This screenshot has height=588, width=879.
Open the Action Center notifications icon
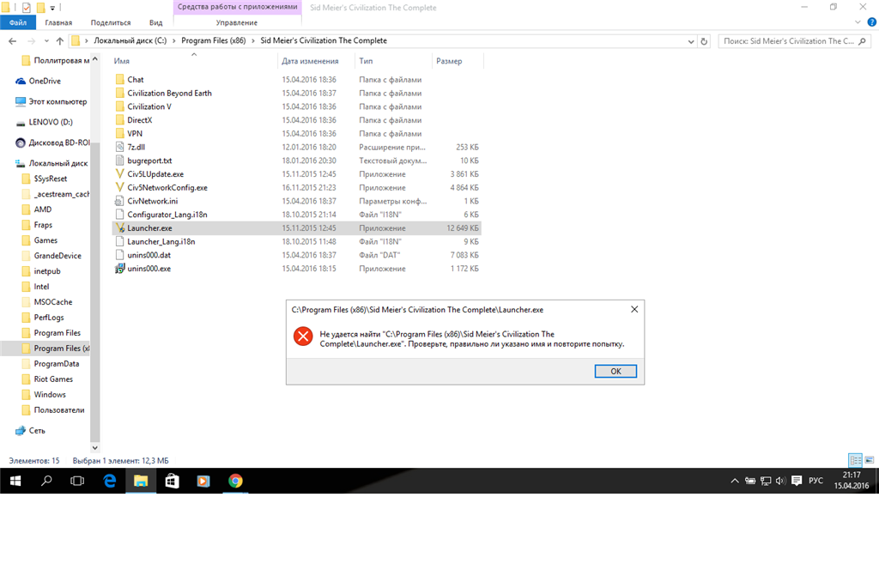[797, 481]
